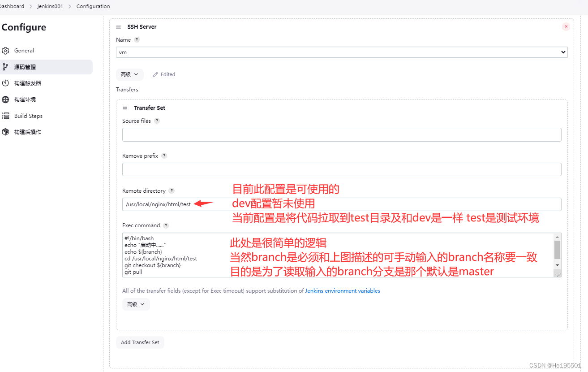Go to the 构建触发器 section
588x372 pixels.
27,83
